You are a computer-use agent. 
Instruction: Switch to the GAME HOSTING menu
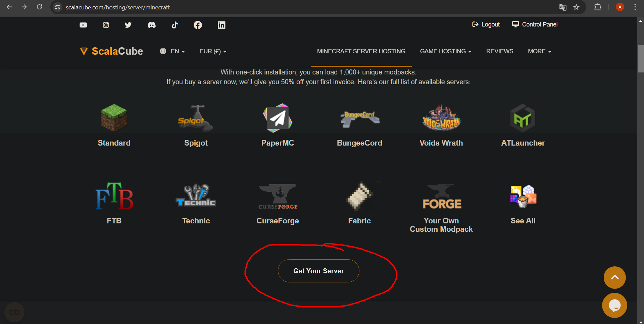point(445,51)
